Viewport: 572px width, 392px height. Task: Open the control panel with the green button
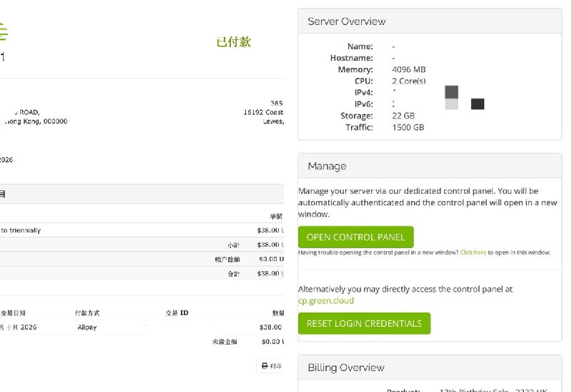click(x=355, y=237)
